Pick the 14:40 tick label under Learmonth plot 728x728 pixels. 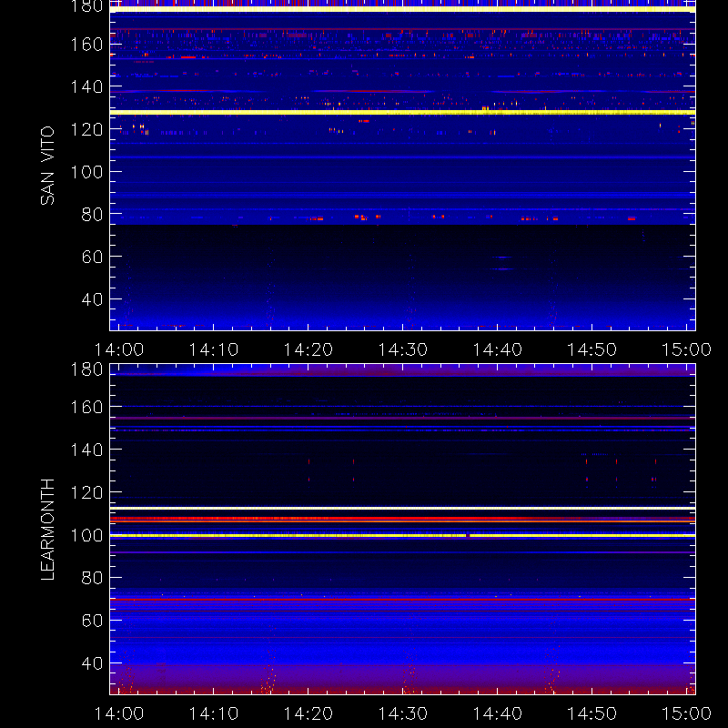497,713
